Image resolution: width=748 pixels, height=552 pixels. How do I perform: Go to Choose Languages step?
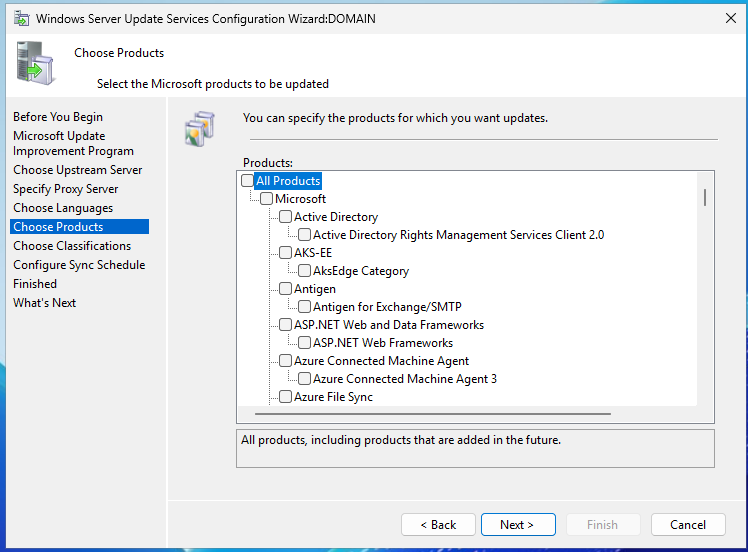click(63, 208)
